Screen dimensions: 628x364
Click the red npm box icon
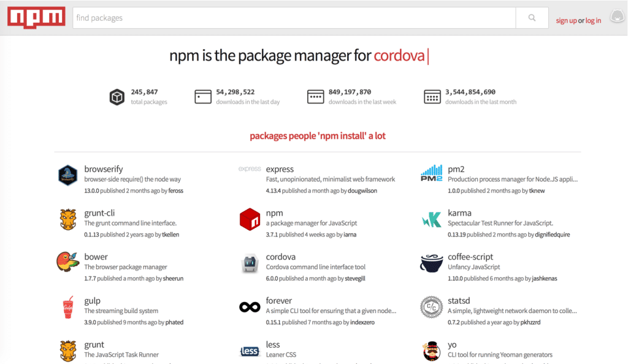250,219
